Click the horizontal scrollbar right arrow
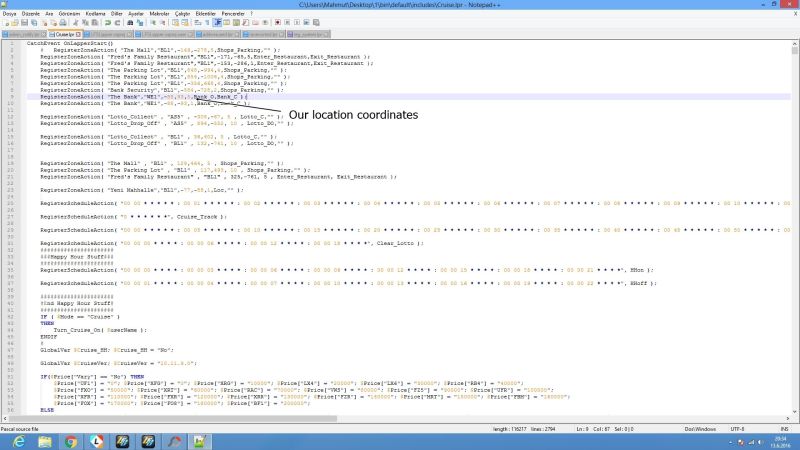The image size is (800, 450). (788, 418)
